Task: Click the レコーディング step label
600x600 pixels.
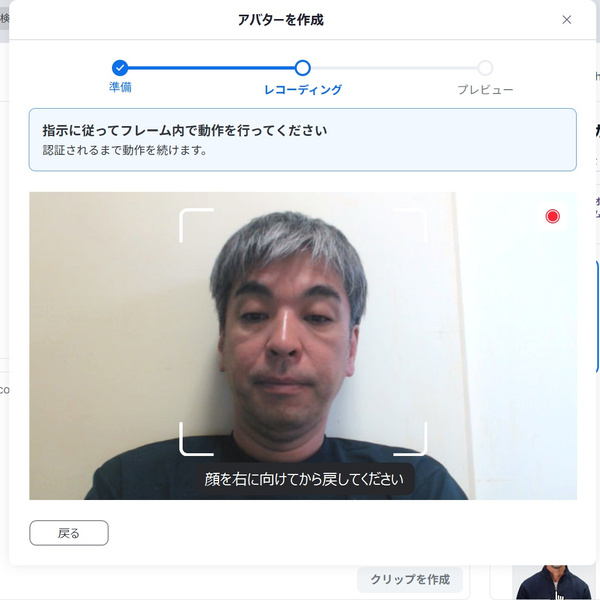Action: (x=303, y=90)
